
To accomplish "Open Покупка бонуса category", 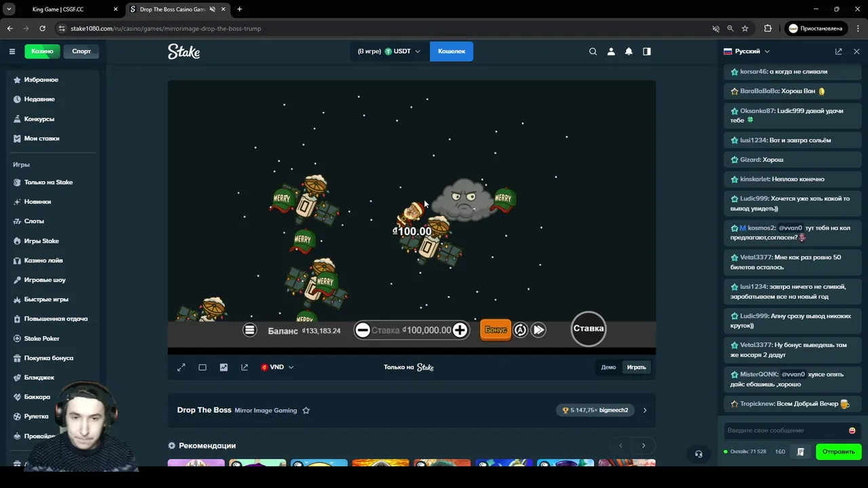I will (x=53, y=358).
